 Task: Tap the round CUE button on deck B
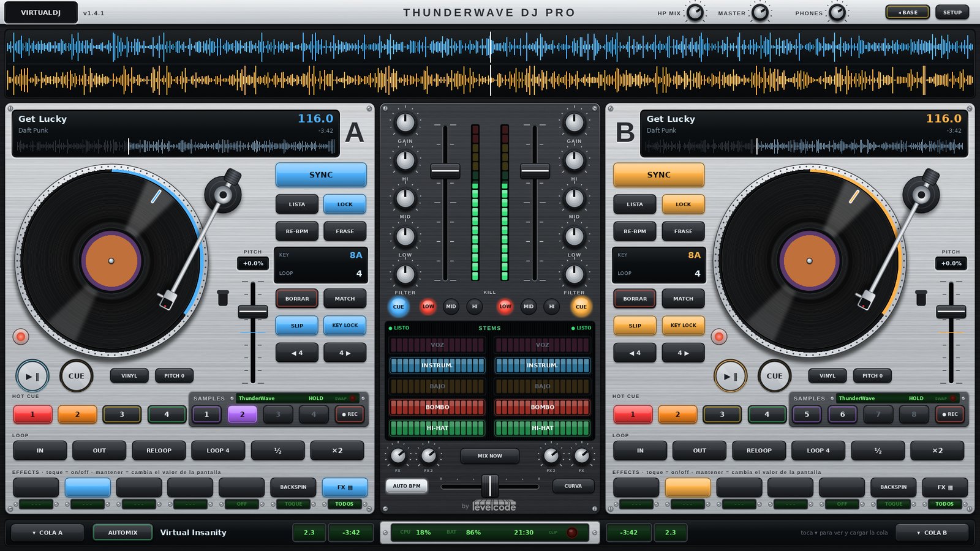pos(774,377)
